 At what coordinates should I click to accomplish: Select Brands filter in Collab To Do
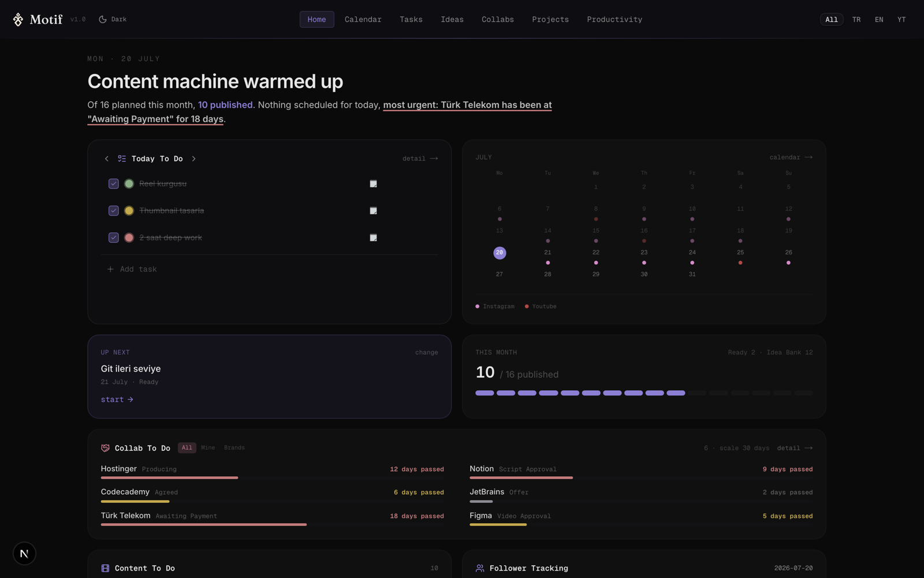[234, 448]
